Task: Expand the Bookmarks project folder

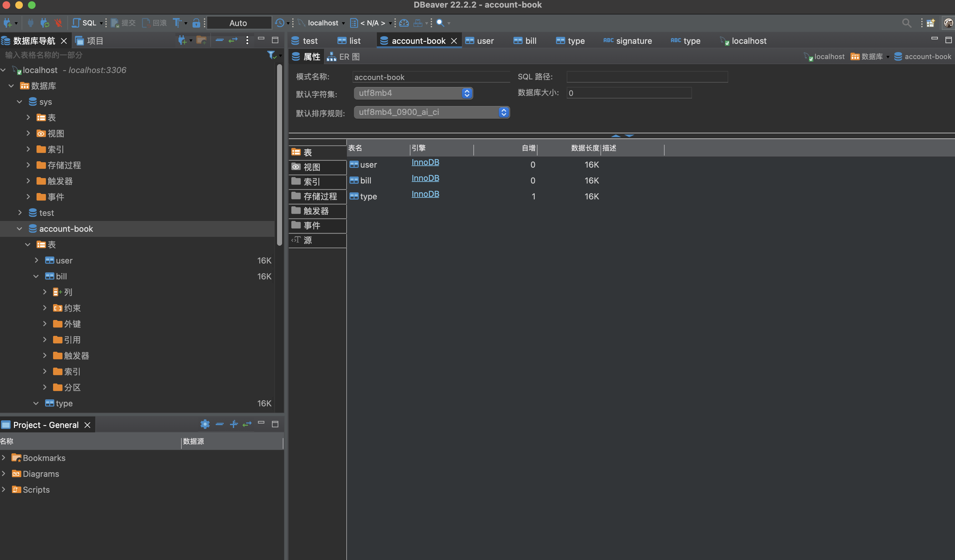Action: coord(3,458)
